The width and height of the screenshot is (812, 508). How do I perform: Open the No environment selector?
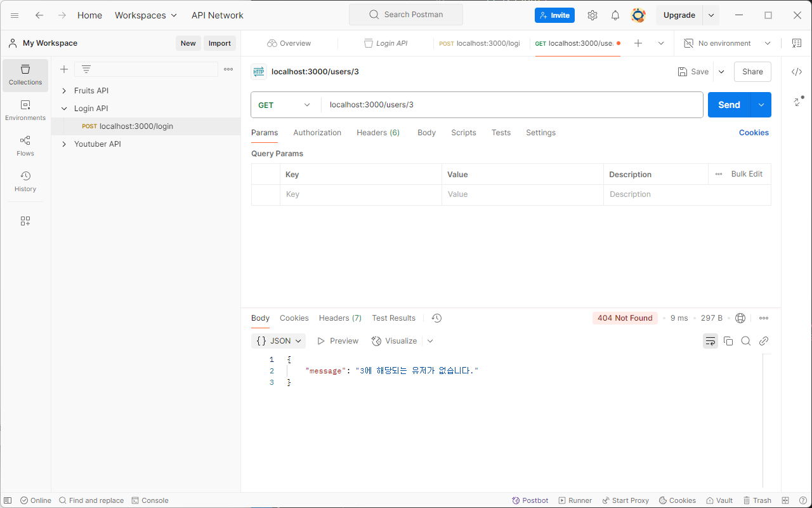pos(727,43)
